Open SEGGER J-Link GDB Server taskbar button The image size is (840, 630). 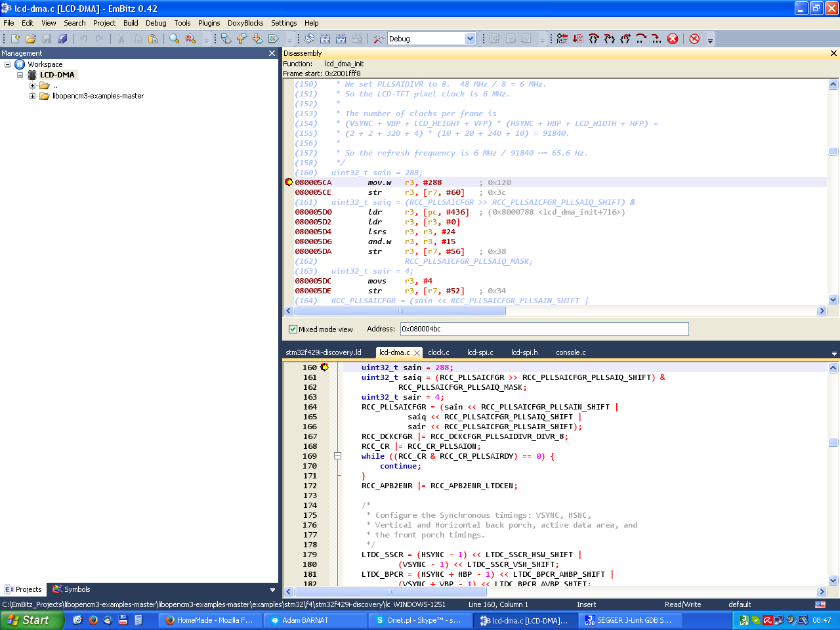pyautogui.click(x=627, y=620)
